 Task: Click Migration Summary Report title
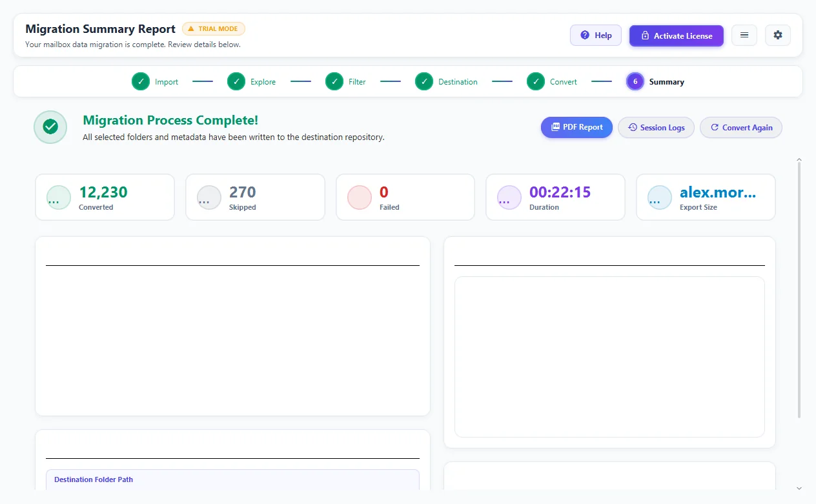point(100,29)
